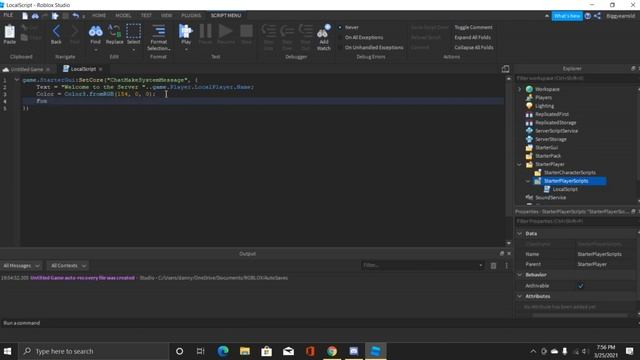Collapse the StarterPlayer tree node

520,164
